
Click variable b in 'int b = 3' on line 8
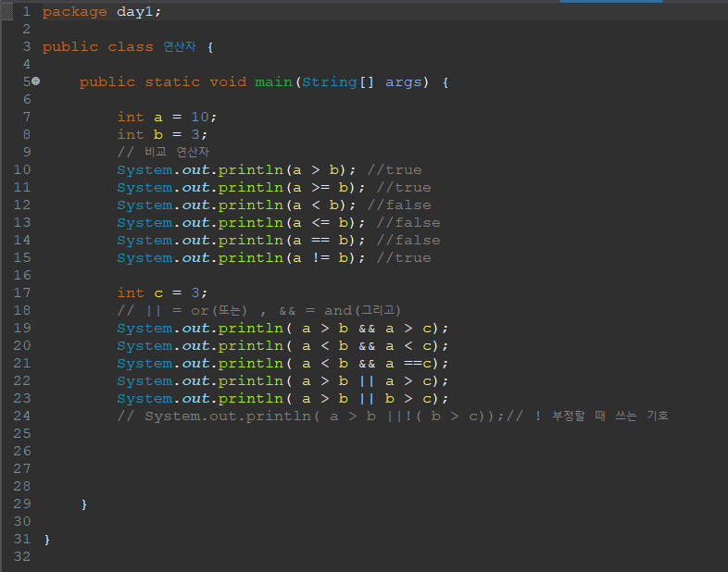(158, 134)
